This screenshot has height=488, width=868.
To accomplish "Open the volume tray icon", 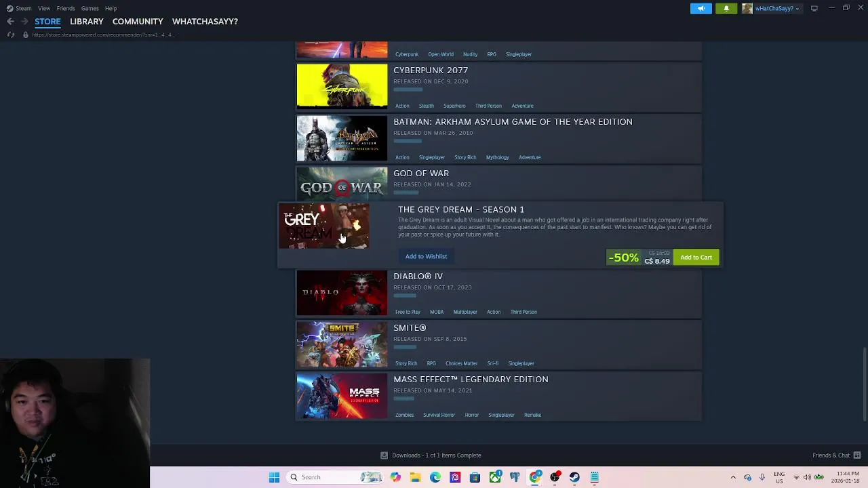I will point(807,477).
